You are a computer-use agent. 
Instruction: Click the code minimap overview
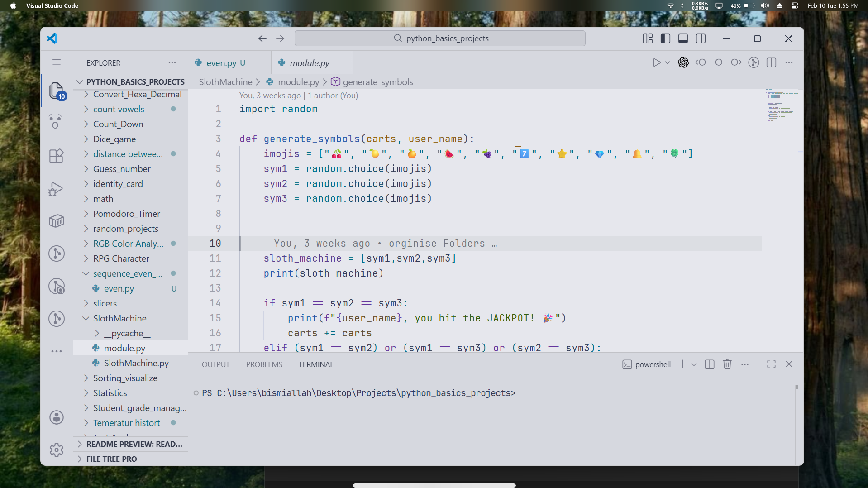782,105
